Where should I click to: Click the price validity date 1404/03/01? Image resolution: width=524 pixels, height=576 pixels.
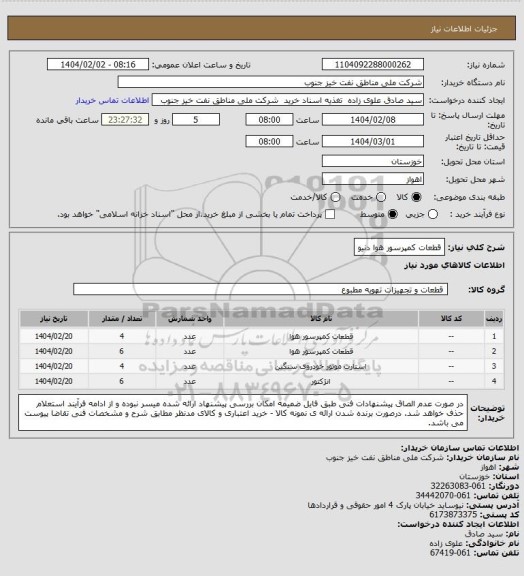tap(373, 141)
